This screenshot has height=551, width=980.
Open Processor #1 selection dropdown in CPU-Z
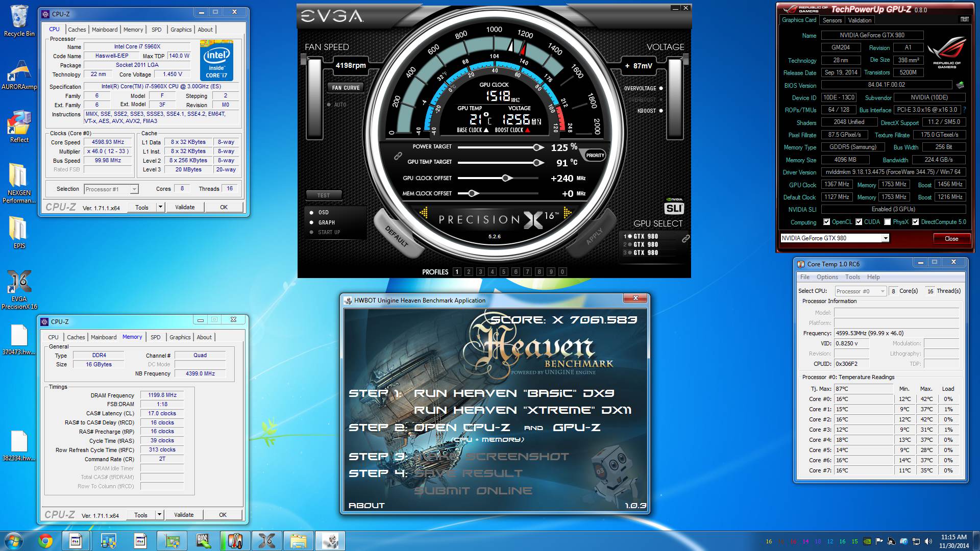(134, 189)
